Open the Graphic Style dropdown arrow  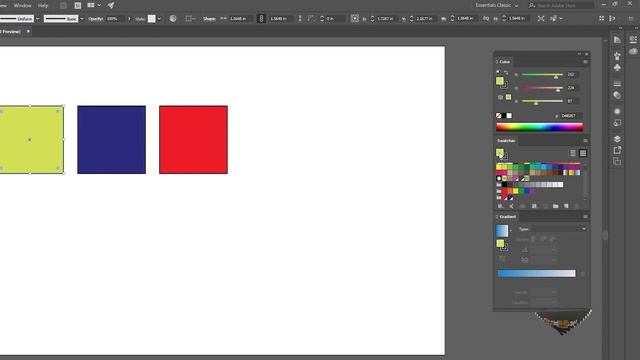tap(159, 19)
